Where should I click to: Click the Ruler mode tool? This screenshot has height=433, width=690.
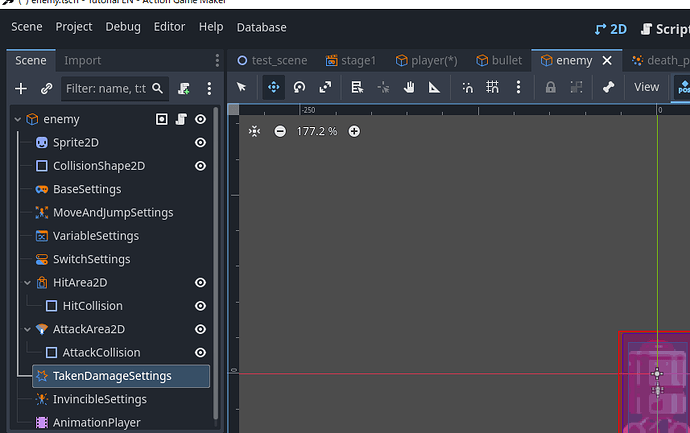(434, 87)
